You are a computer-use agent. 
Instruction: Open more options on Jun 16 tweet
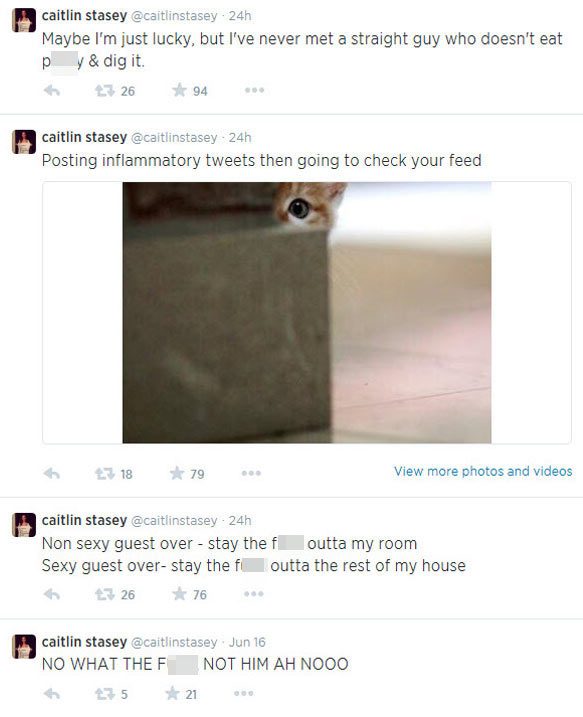(243, 694)
